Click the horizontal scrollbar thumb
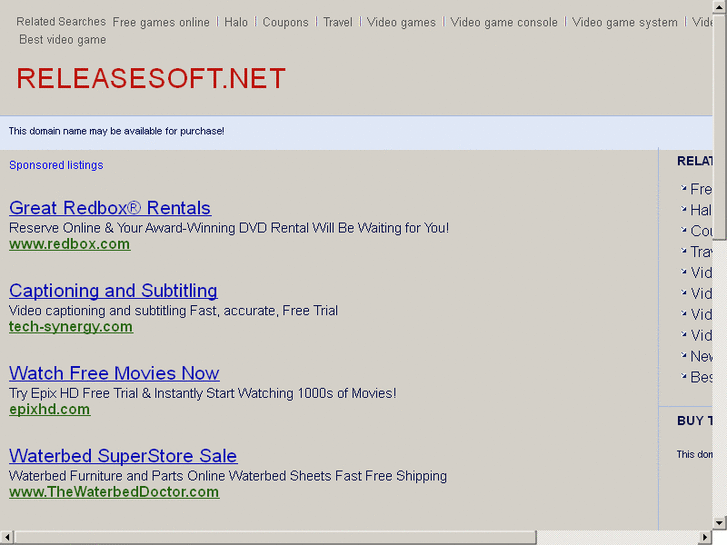 pyautogui.click(x=275, y=538)
